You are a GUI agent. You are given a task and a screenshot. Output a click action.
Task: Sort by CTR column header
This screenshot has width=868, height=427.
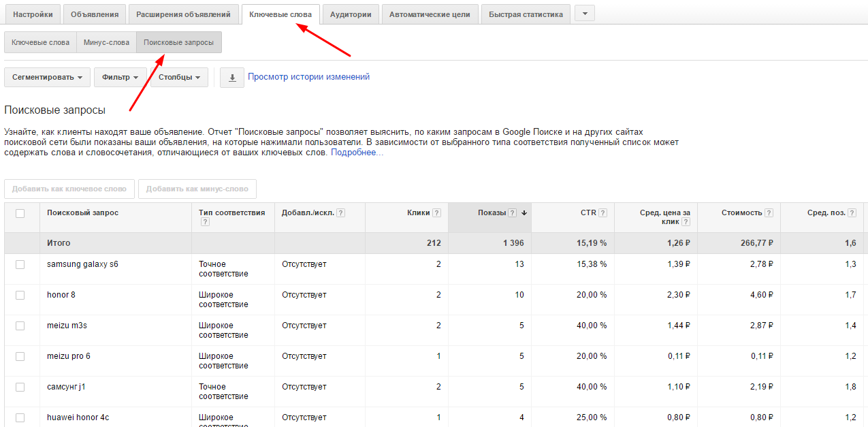pos(588,212)
